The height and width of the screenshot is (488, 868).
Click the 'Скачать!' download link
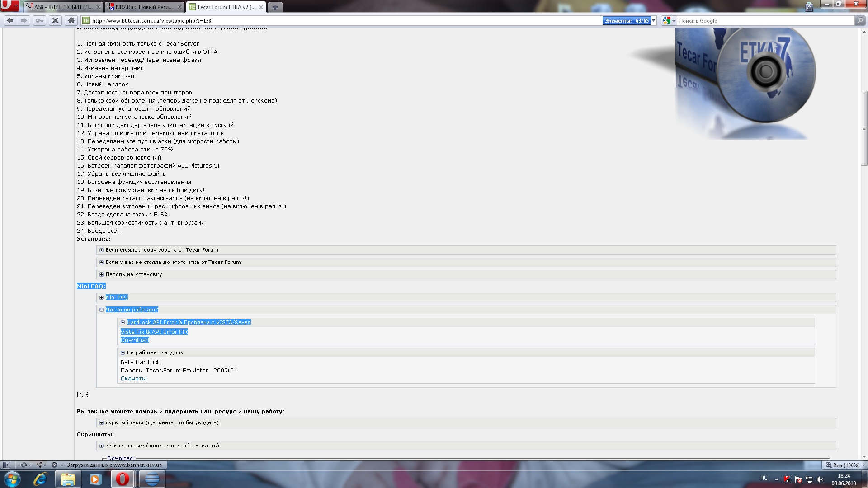[x=134, y=379]
